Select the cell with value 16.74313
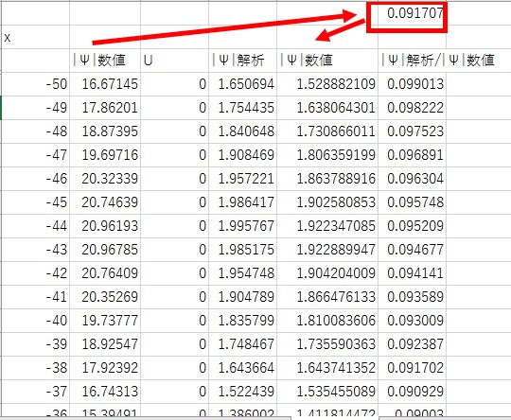 click(105, 392)
